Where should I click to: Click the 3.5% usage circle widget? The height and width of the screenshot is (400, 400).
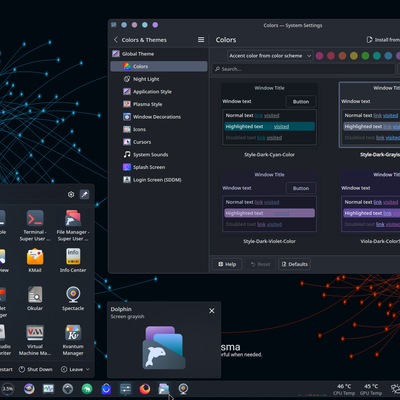coord(8,389)
